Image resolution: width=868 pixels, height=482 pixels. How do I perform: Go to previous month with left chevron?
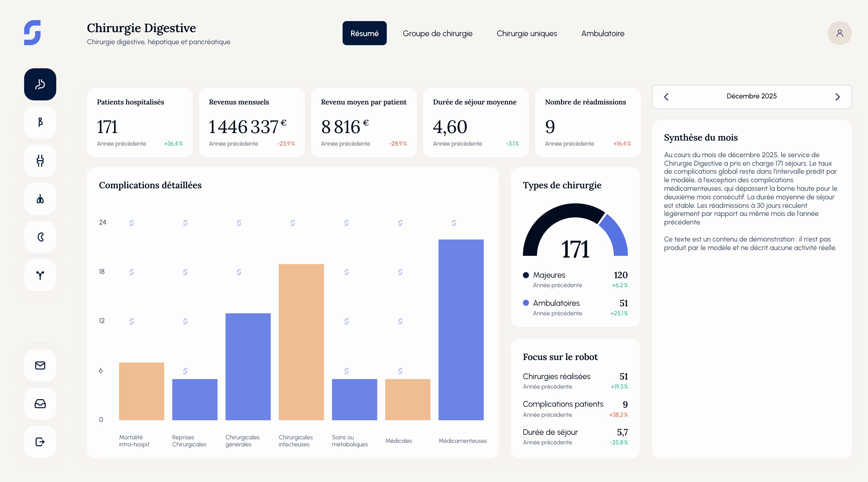[666, 97]
